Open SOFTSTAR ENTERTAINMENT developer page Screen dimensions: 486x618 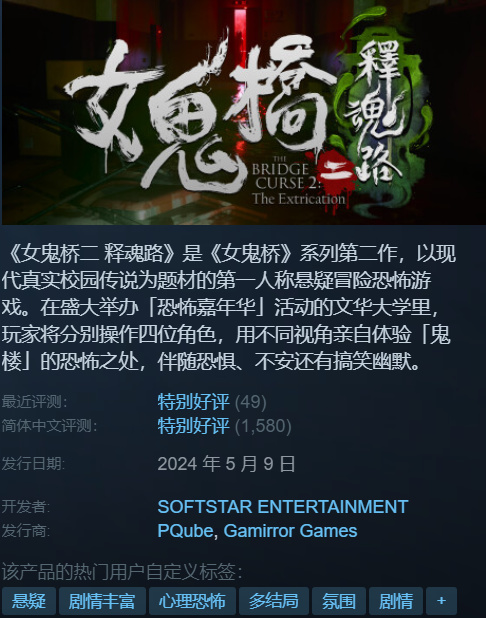click(283, 507)
